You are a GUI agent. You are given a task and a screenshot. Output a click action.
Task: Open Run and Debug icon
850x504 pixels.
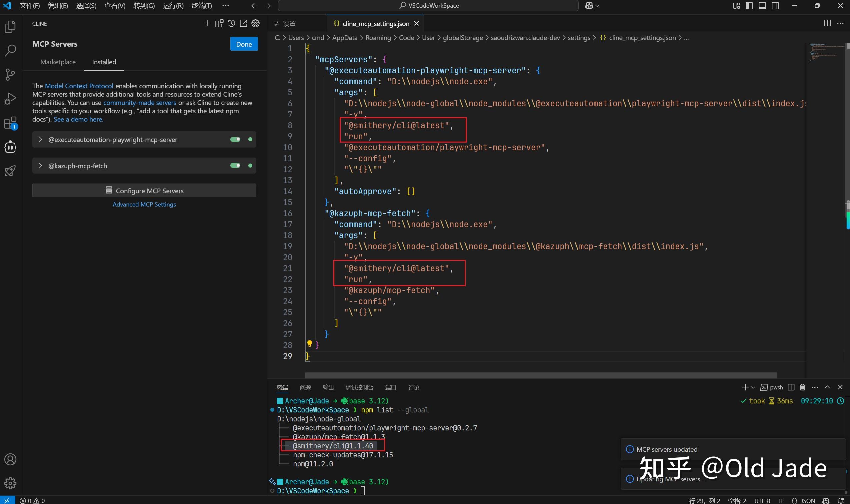pyautogui.click(x=10, y=98)
